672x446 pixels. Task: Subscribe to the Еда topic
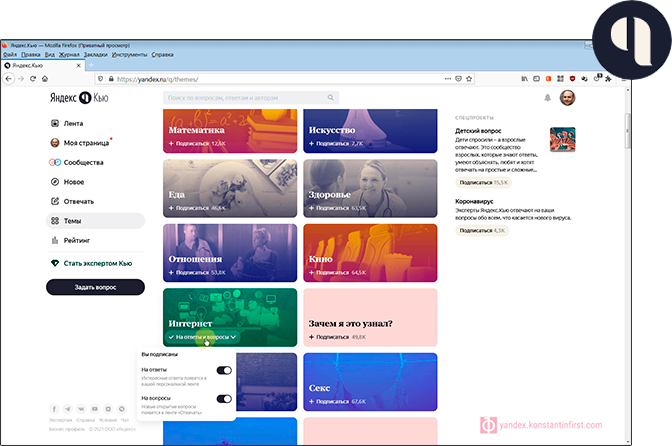coord(197,208)
